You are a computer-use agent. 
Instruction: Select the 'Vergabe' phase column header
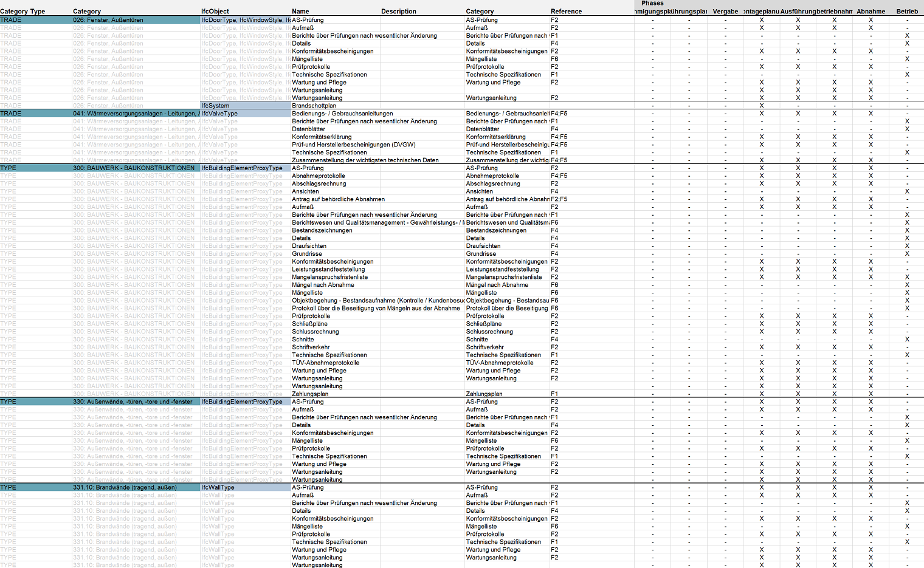[725, 12]
